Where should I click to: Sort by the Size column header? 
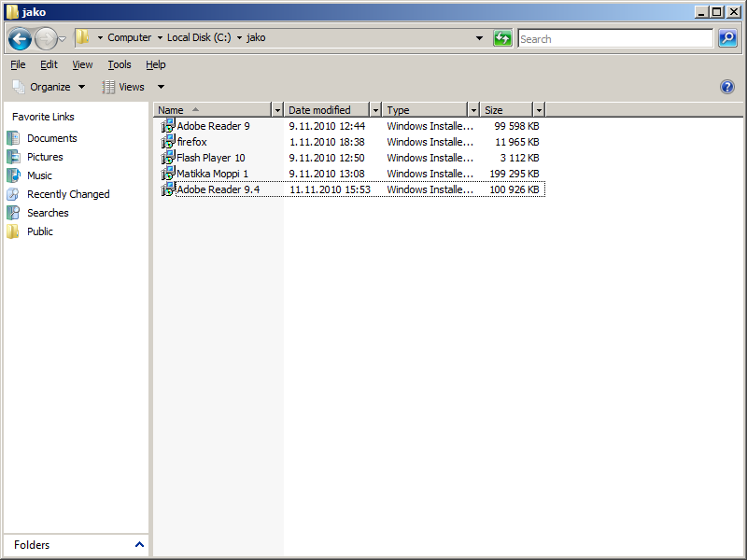506,110
